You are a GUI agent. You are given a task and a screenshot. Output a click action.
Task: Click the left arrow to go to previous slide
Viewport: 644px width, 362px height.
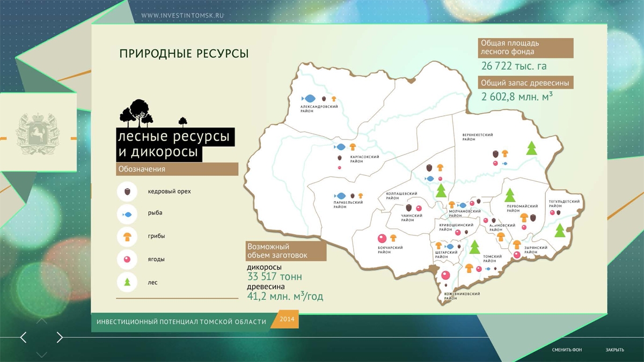click(x=23, y=337)
